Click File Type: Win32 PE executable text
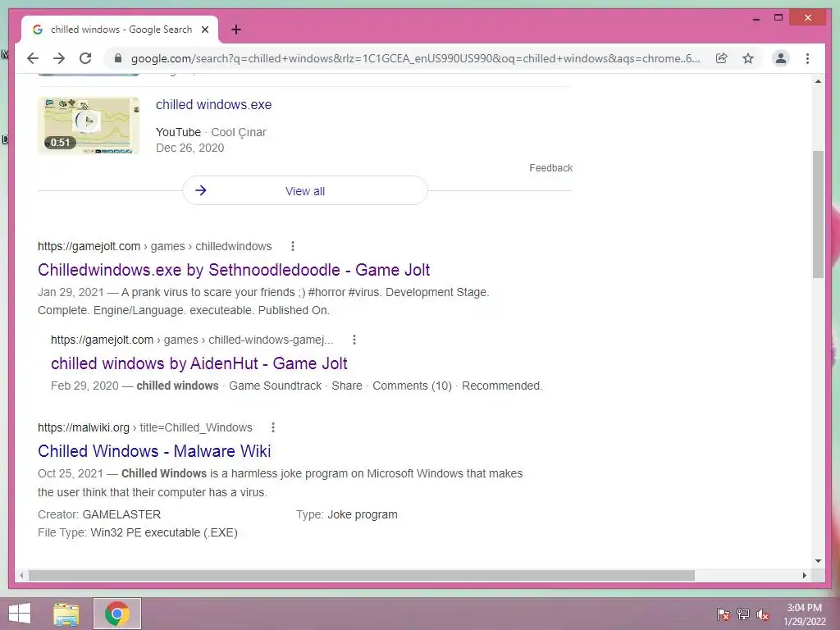This screenshot has width=840, height=630. click(x=138, y=532)
